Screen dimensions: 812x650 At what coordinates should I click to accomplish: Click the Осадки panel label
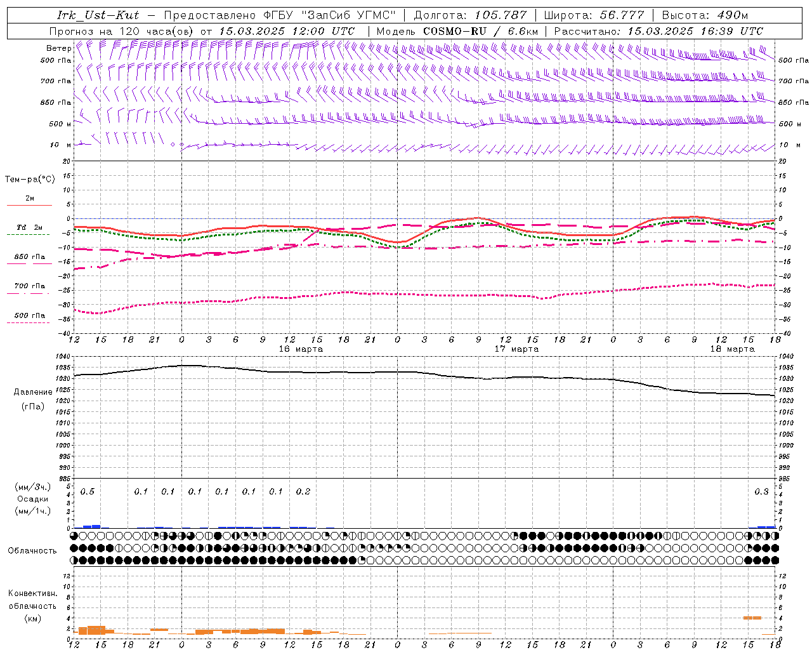pyautogui.click(x=33, y=499)
